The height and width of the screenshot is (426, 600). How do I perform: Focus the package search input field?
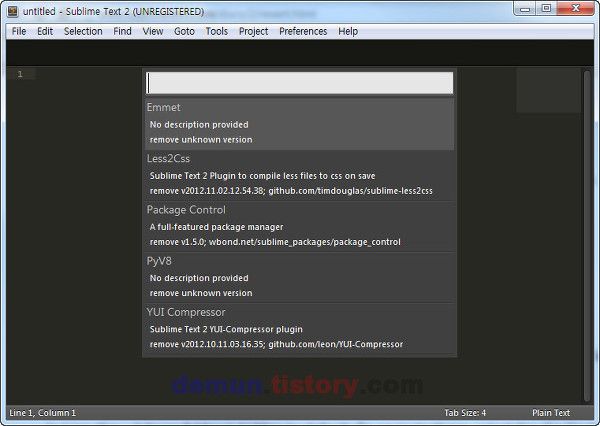click(299, 83)
